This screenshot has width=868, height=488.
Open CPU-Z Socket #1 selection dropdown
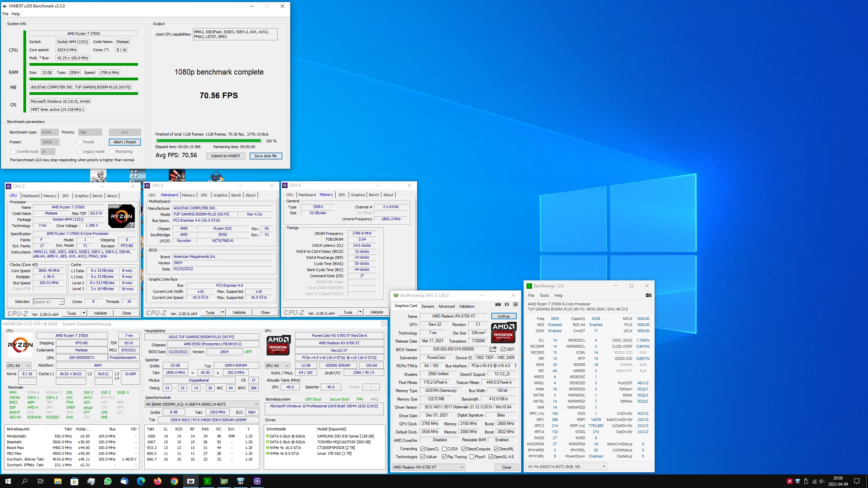click(x=48, y=302)
